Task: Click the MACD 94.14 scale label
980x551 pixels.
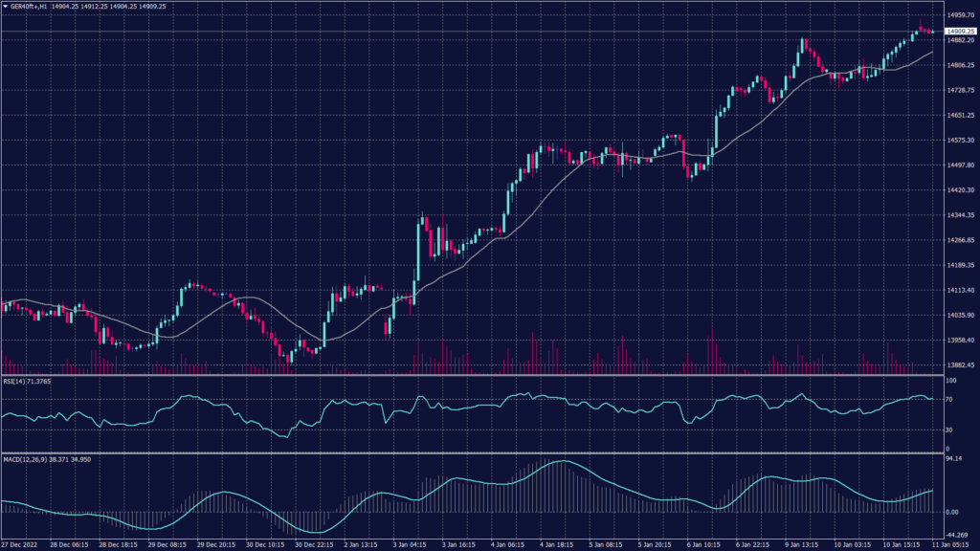Action: pyautogui.click(x=954, y=460)
